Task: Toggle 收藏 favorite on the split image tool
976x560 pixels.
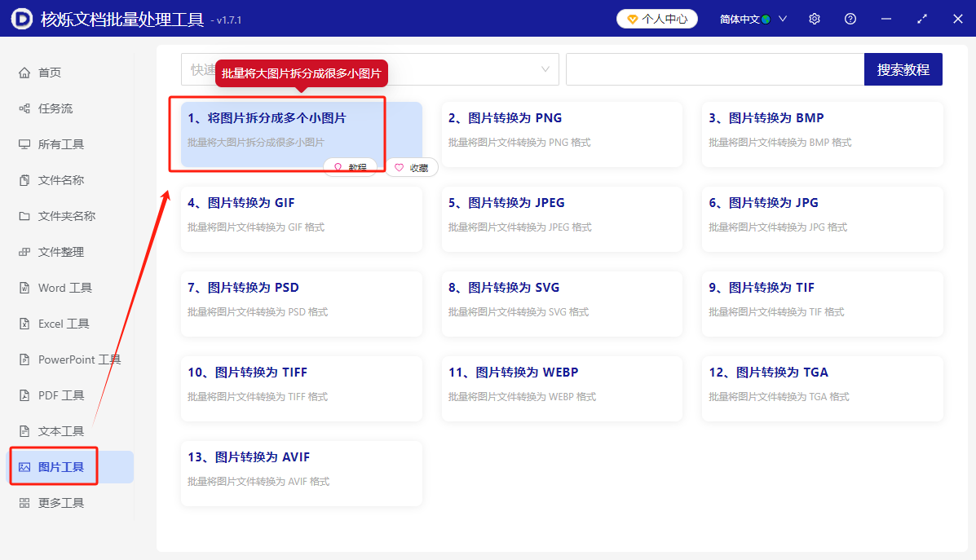Action: [x=411, y=167]
